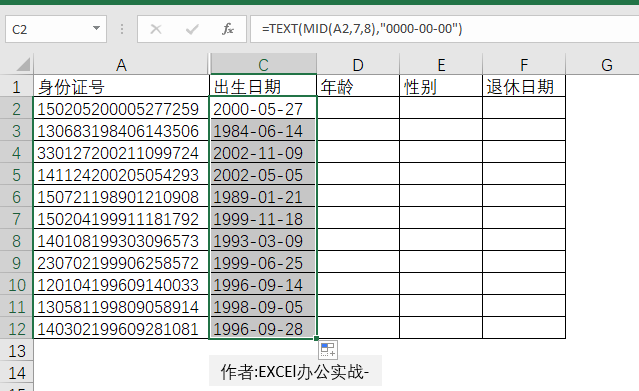Click the formula bar with TEXT formula

pyautogui.click(x=444, y=29)
